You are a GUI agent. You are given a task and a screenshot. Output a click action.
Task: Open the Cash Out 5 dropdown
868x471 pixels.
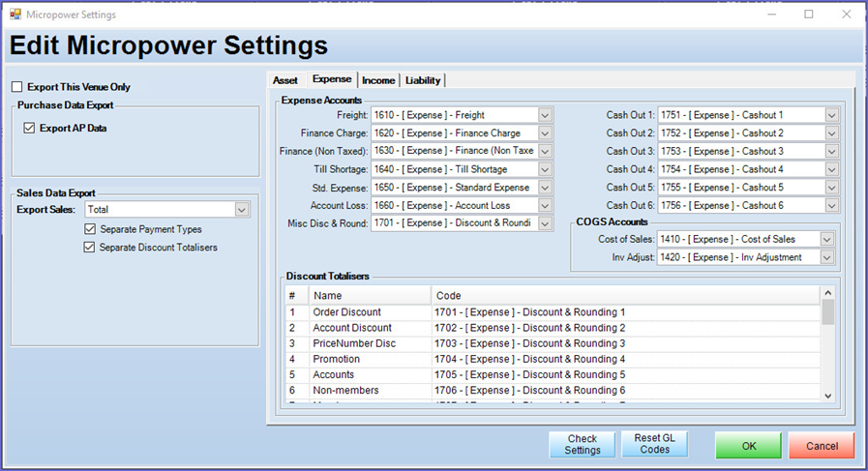[831, 188]
